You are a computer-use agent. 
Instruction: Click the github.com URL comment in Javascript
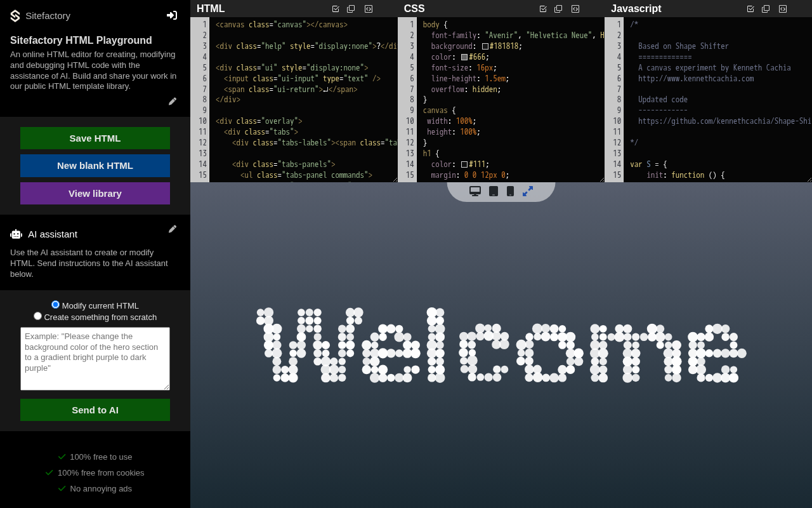point(724,121)
